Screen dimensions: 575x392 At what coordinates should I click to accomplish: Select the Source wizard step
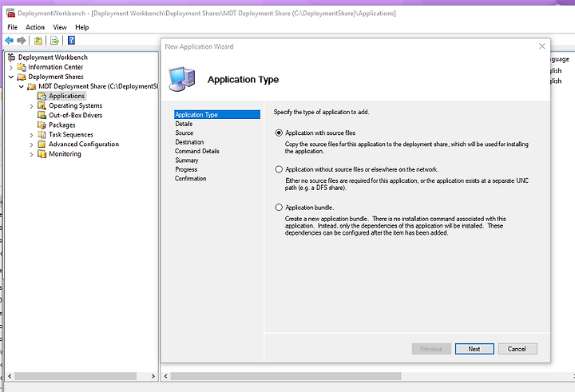coord(184,133)
